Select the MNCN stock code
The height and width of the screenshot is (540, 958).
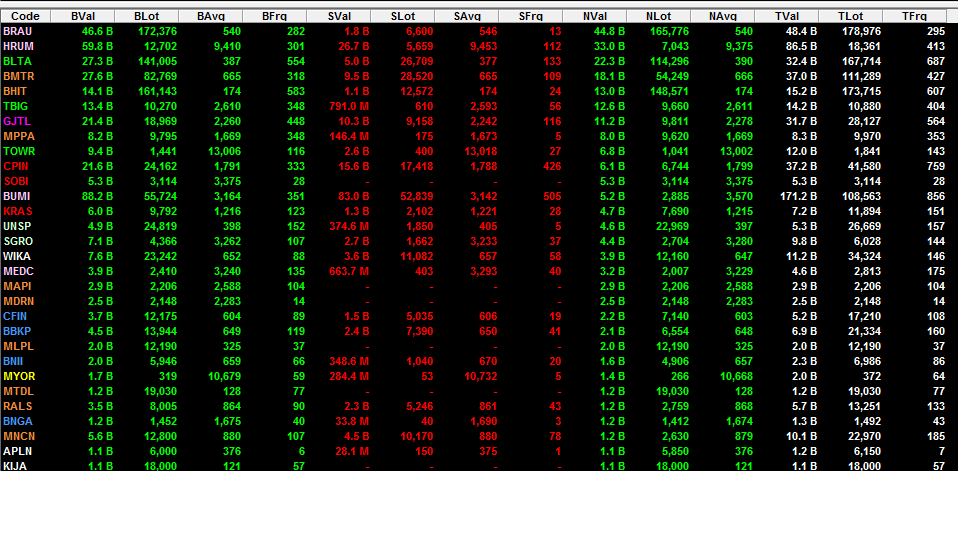coord(19,436)
